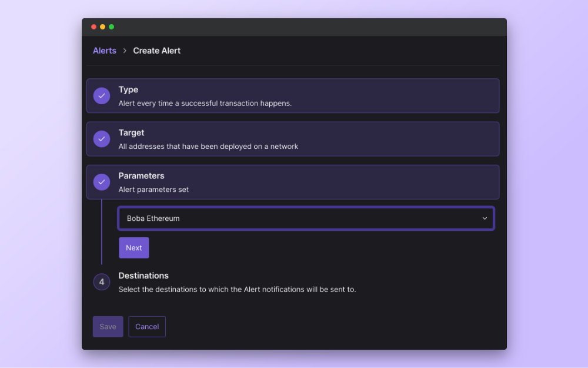Screen dimensions: 588x368
Task: Click the Save button
Action: (108, 327)
